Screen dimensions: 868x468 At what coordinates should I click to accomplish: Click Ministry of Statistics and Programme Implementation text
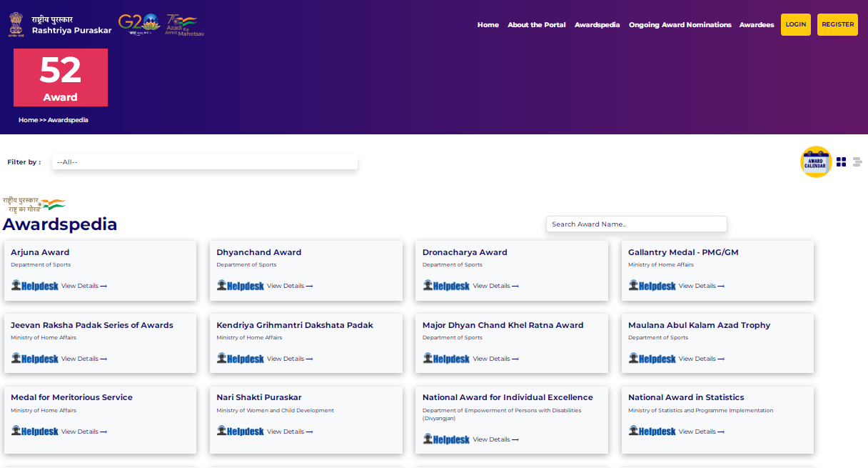[x=701, y=411]
